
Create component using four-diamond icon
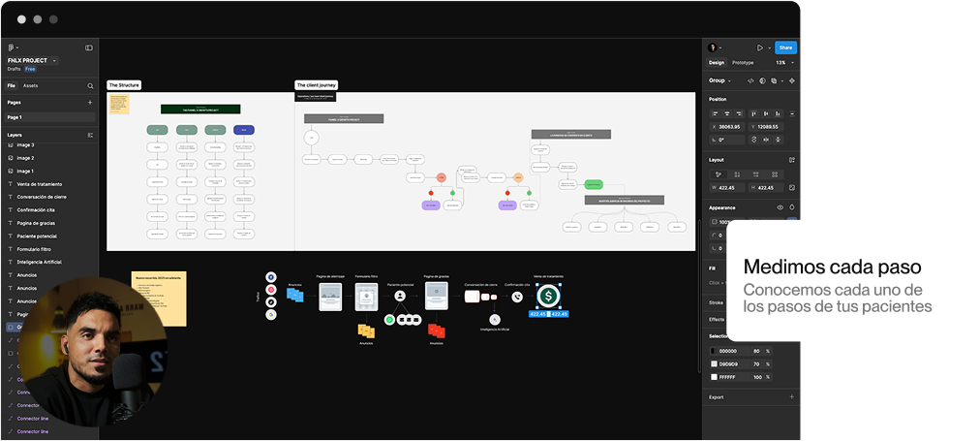(792, 80)
